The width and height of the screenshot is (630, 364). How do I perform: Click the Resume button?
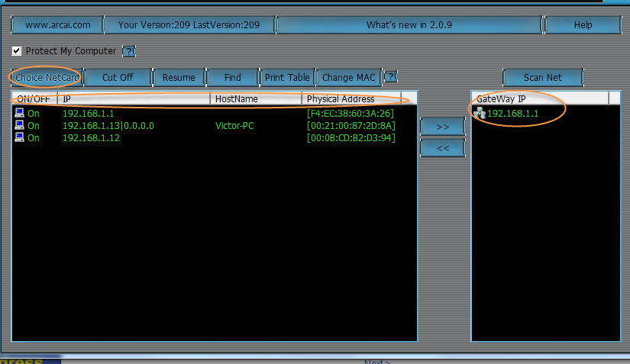(179, 78)
